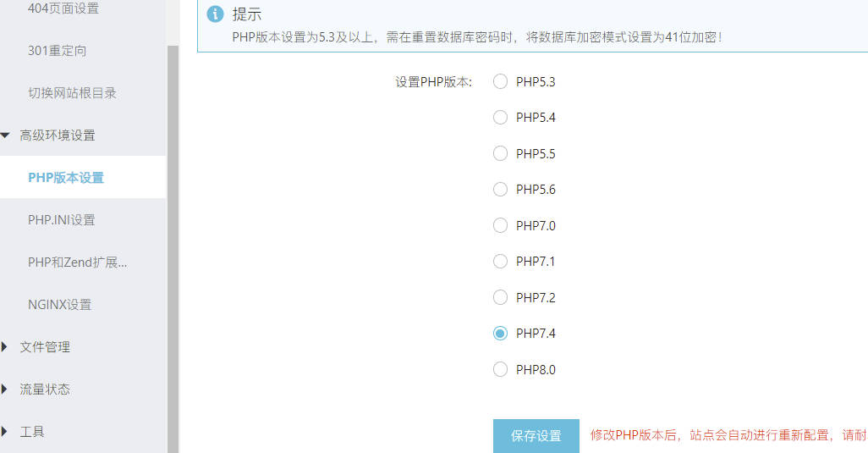
Task: Click the sidebar vertical scrollbar
Action: (x=173, y=249)
